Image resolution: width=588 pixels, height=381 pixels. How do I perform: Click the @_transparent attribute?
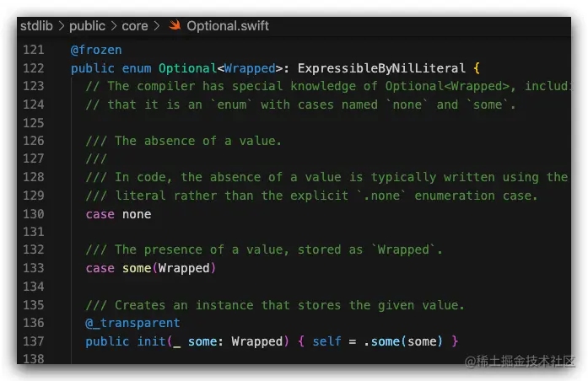coord(132,323)
